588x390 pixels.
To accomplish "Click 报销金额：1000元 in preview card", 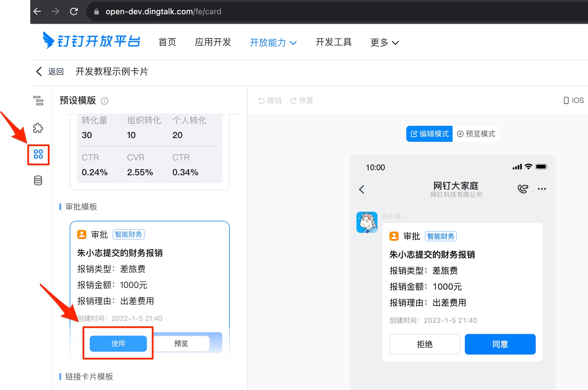I will point(425,286).
